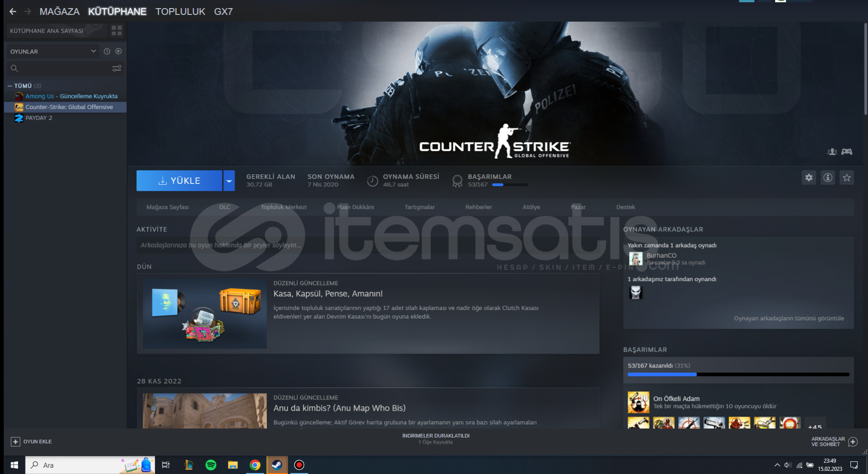Open Google Chrome from the taskbar

pyautogui.click(x=255, y=465)
